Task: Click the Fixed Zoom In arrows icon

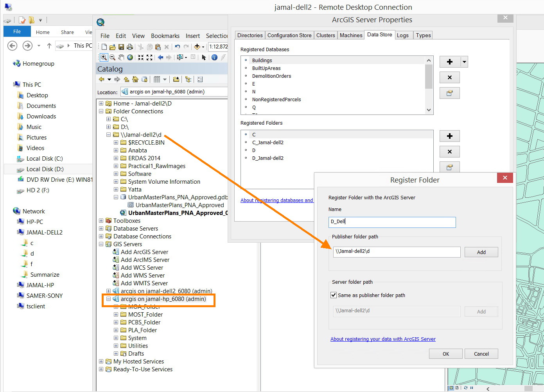Action: coord(141,57)
